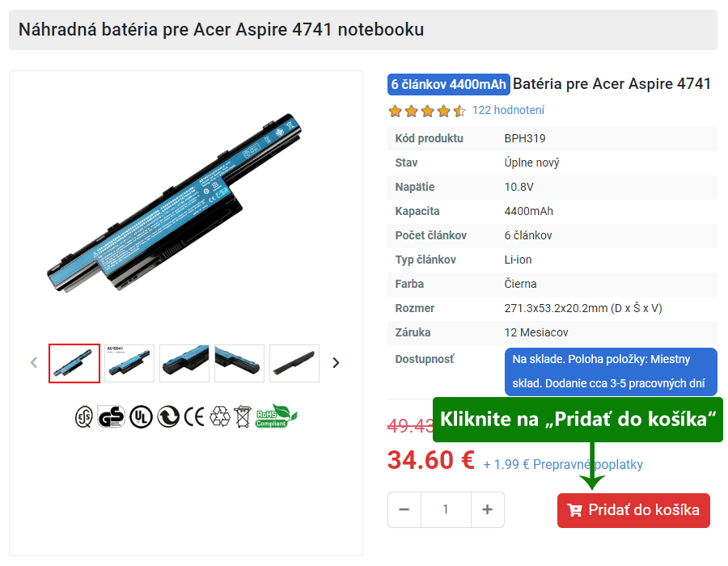
Task: Click the recycling triangle symbol icon
Action: point(220,416)
